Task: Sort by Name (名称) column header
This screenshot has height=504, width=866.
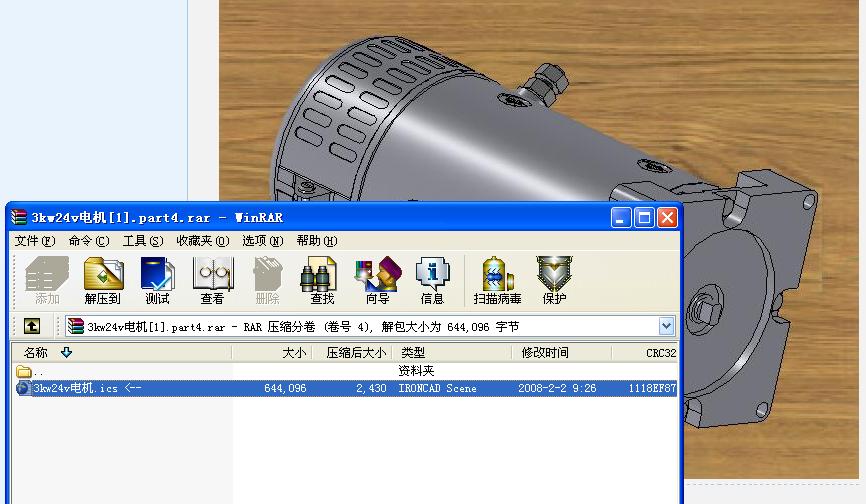Action: coord(122,353)
